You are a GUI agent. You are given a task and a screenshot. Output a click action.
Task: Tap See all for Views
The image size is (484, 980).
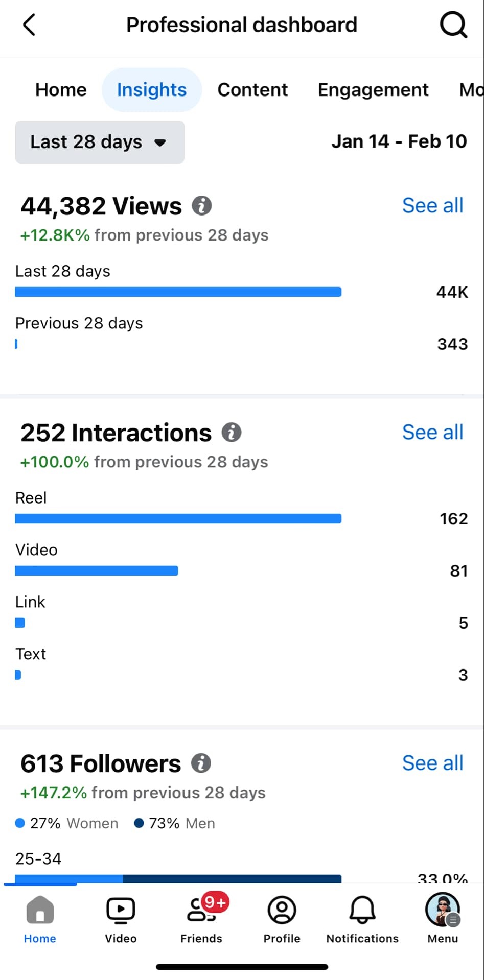pos(432,206)
